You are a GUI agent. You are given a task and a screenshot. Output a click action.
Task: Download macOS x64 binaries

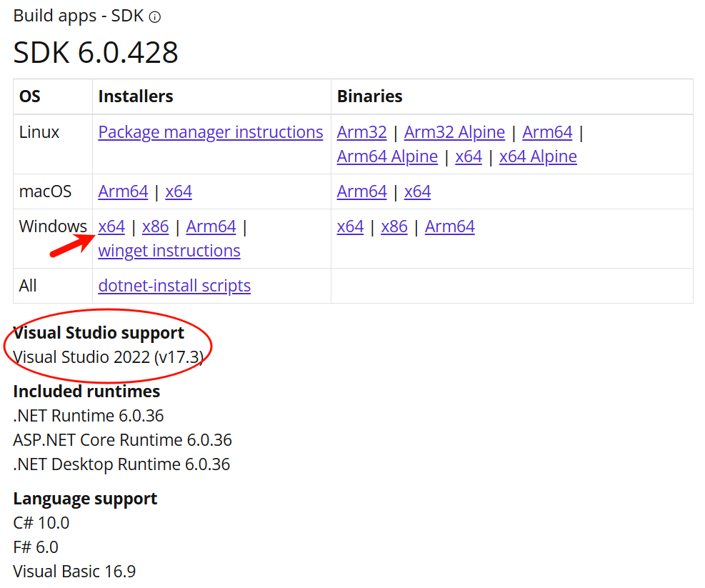pyautogui.click(x=417, y=191)
